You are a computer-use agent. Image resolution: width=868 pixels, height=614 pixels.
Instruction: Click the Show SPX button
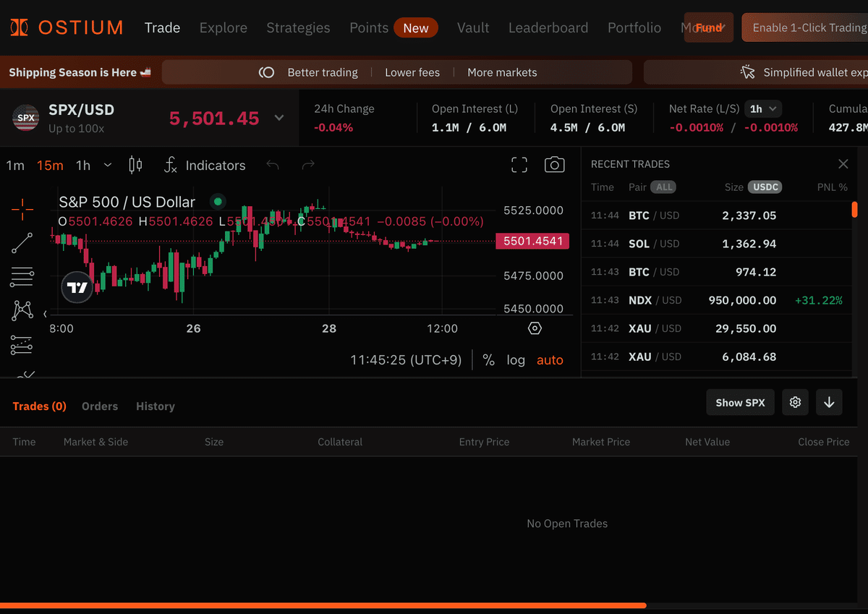740,402
